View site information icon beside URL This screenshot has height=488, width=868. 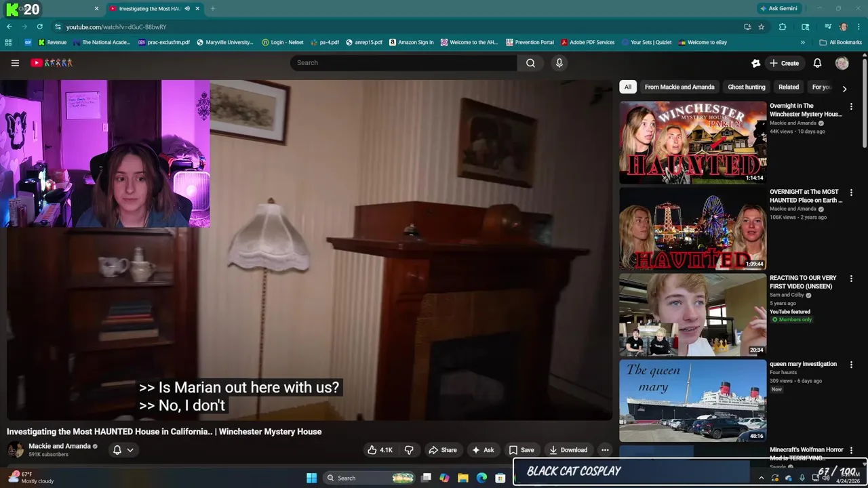coord(58,26)
